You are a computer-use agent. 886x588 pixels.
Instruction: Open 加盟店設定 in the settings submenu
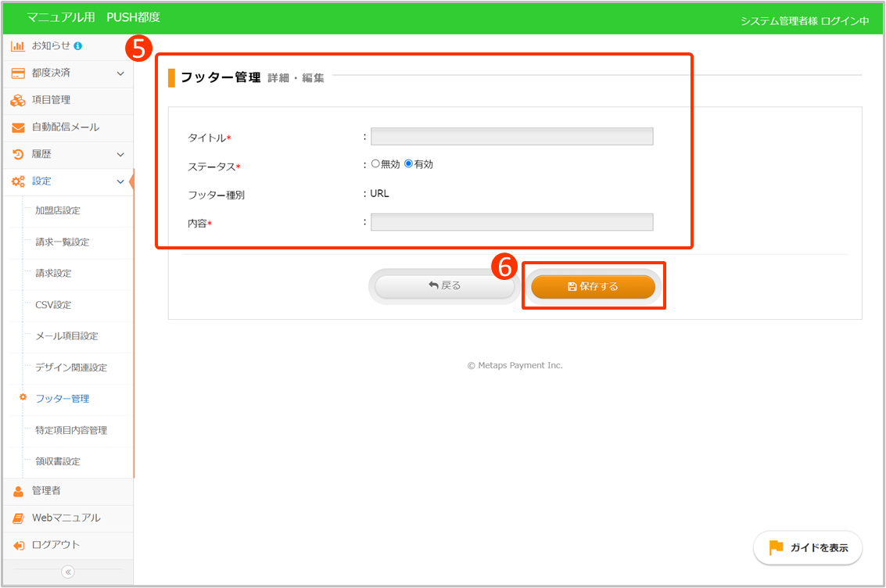pyautogui.click(x=58, y=210)
